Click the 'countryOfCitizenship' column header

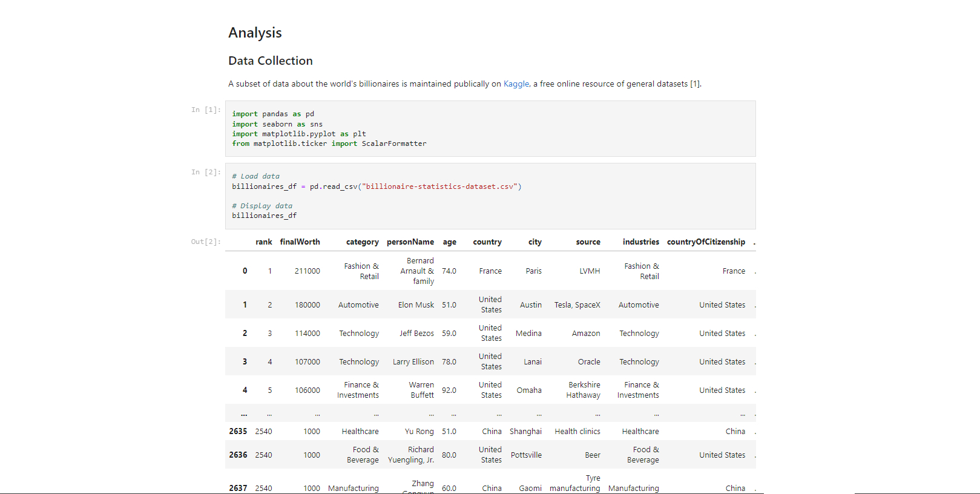point(706,242)
